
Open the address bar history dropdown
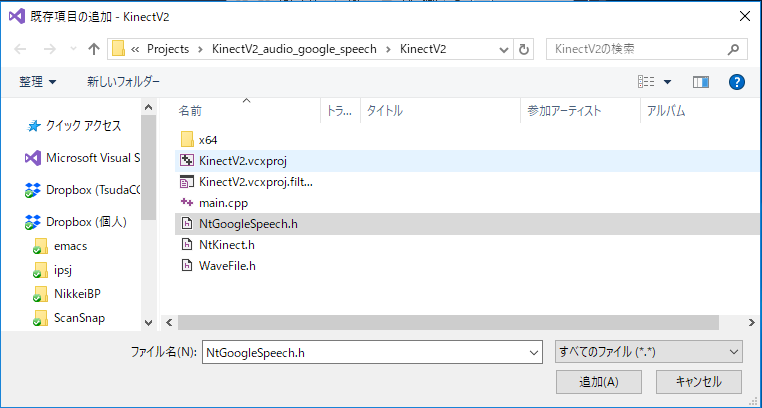click(x=505, y=49)
